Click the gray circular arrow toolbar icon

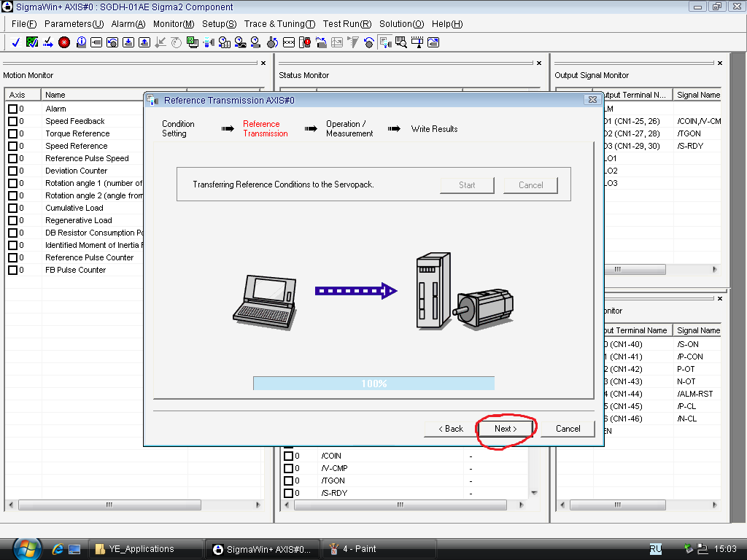tap(177, 42)
